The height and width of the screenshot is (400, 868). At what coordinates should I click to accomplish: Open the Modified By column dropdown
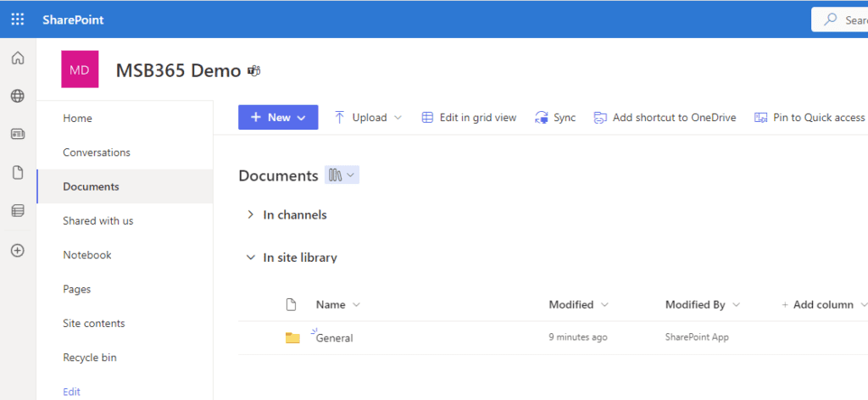pos(737,305)
